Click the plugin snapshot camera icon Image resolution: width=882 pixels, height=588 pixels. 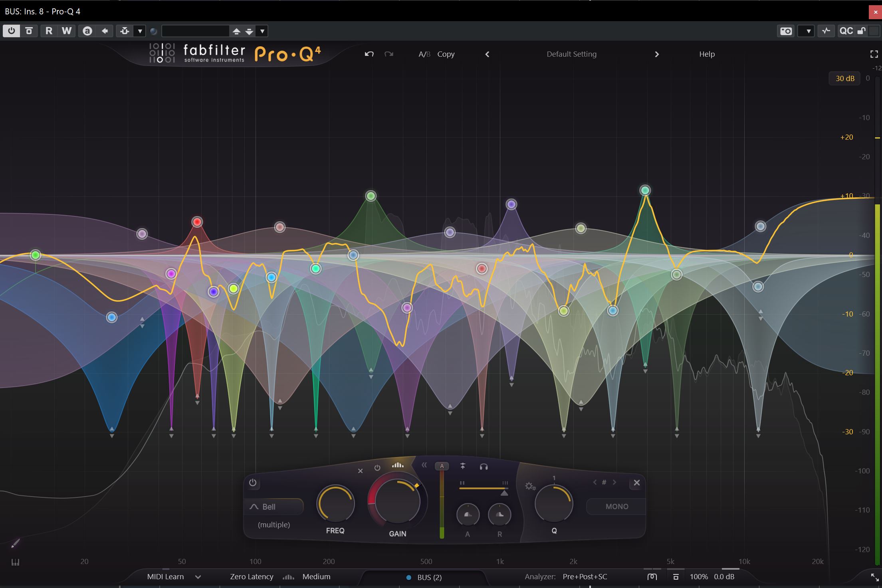coord(786,31)
